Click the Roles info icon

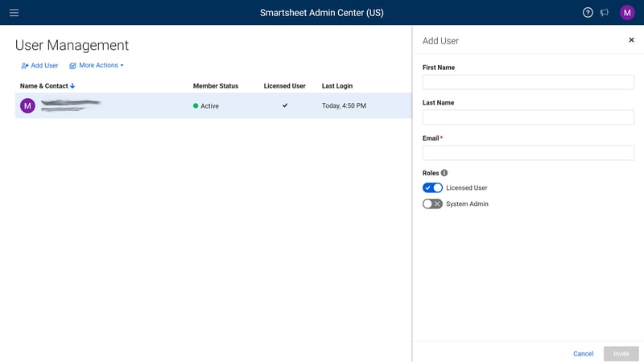pos(444,173)
